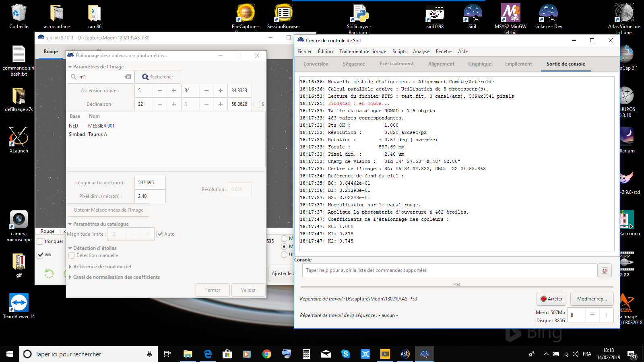The width and height of the screenshot is (644, 362).
Task: Open the Analyse menu
Action: coord(421,51)
